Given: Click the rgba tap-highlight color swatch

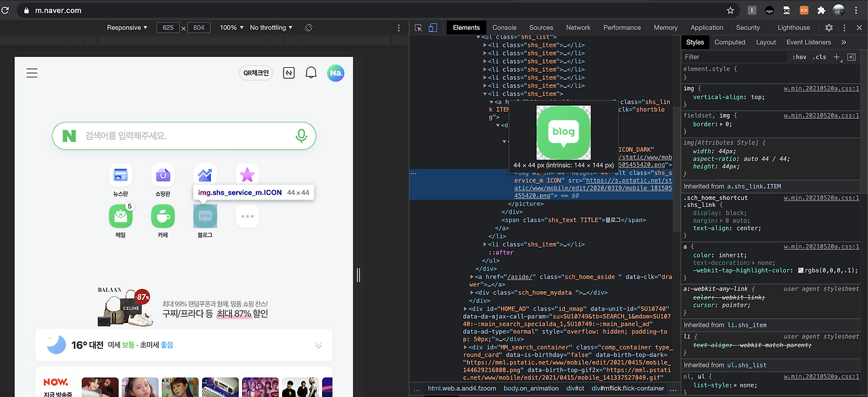Looking at the screenshot, I should click(x=801, y=270).
